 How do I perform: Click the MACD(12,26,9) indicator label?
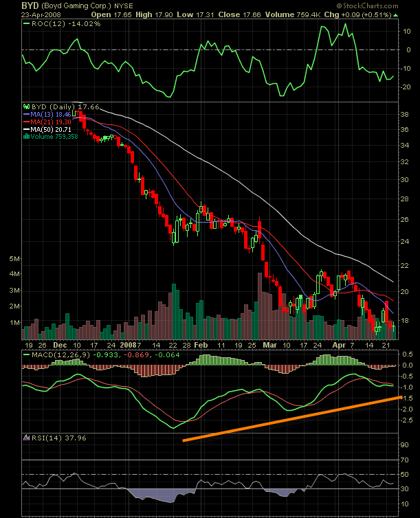pos(60,354)
